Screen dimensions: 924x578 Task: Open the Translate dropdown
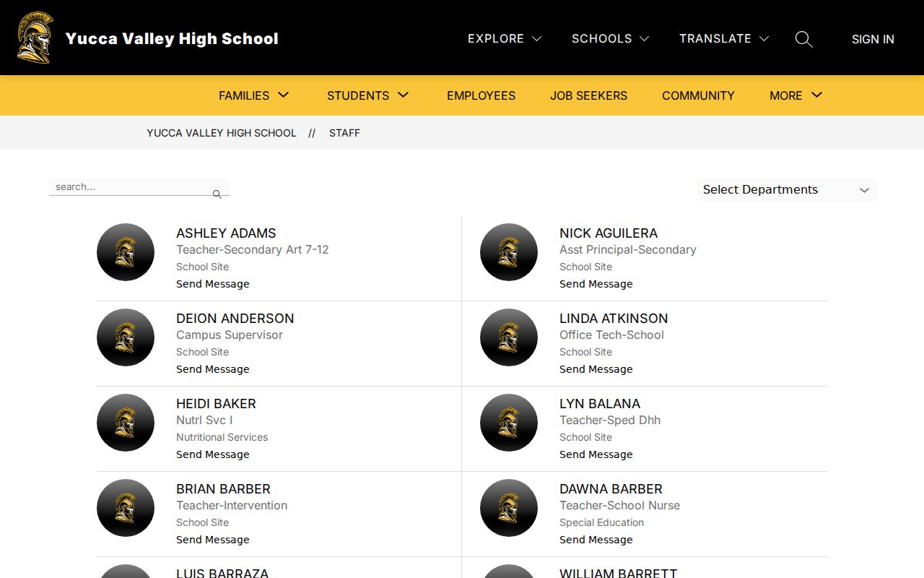(724, 38)
